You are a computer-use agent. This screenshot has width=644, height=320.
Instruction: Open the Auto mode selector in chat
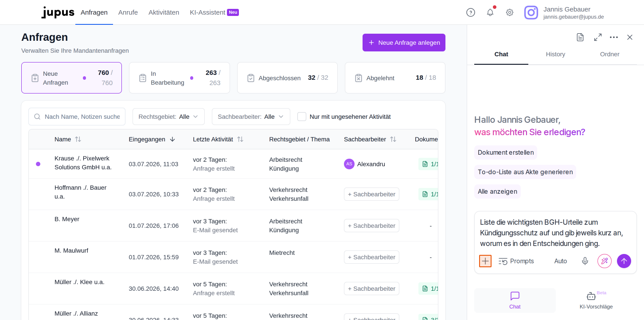[561, 261]
